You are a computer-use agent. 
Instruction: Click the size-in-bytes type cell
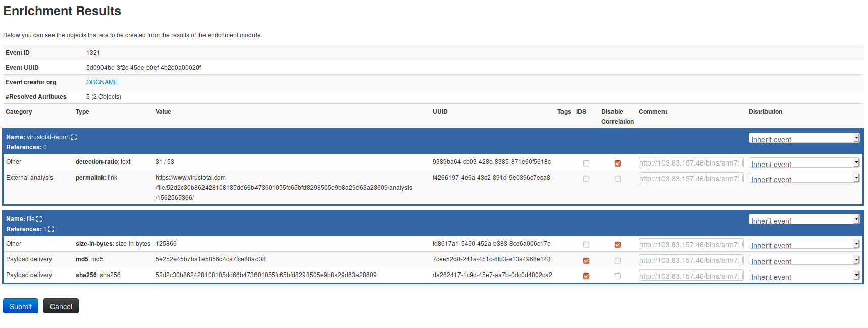click(x=113, y=244)
